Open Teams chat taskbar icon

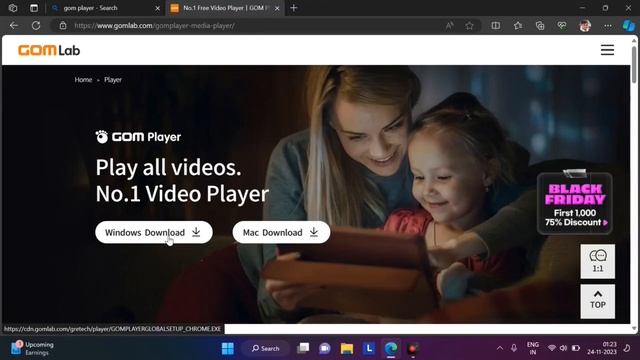[324, 348]
